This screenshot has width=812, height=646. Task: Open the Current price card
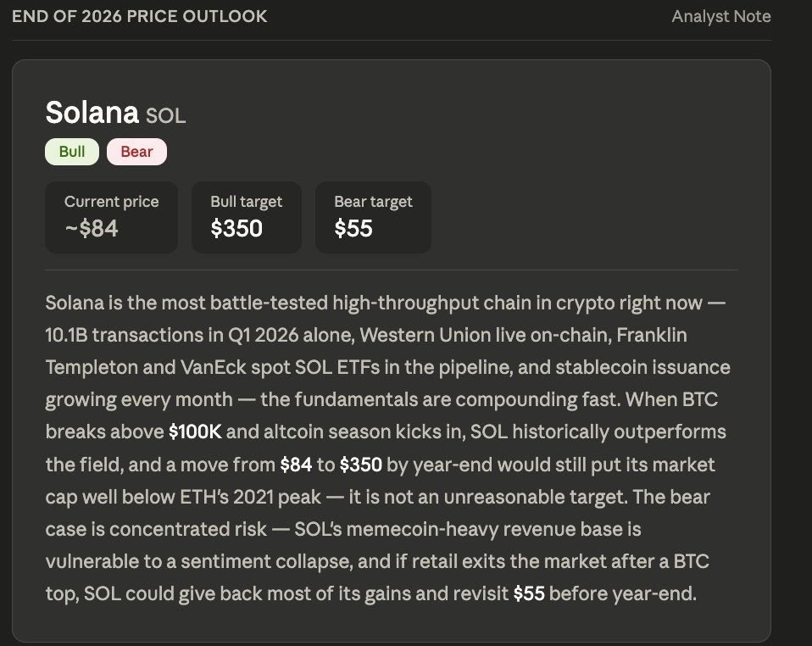[111, 217]
